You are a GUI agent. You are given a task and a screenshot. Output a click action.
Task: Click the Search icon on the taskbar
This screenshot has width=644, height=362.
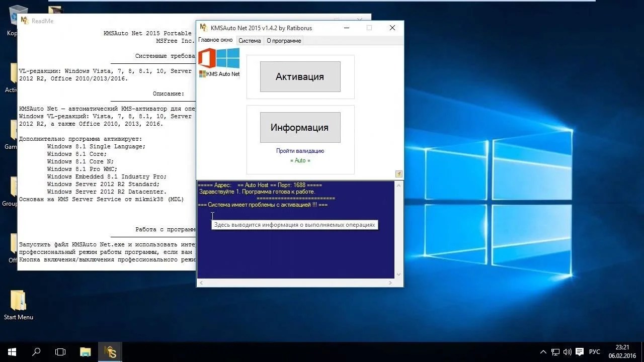(x=35, y=351)
